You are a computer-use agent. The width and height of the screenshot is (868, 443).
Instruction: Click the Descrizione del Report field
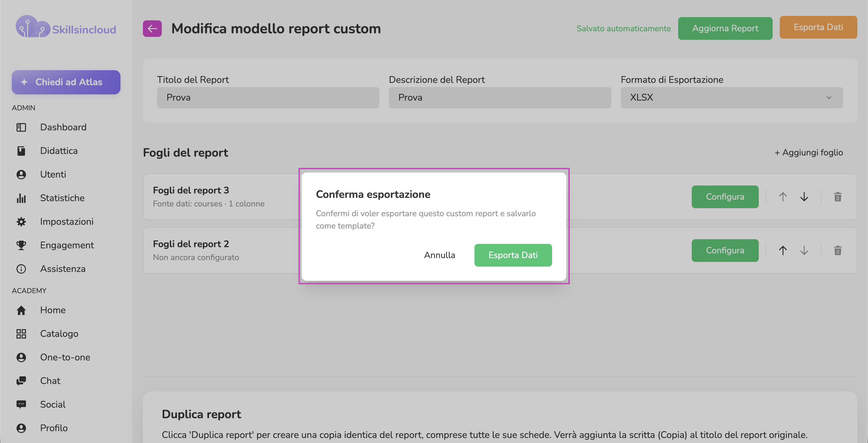[500, 98]
